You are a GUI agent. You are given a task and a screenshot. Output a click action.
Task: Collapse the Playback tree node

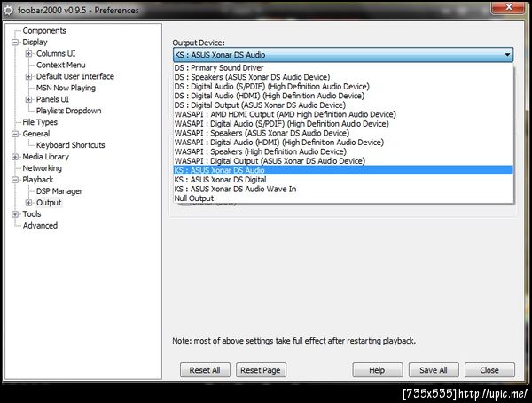pos(15,180)
